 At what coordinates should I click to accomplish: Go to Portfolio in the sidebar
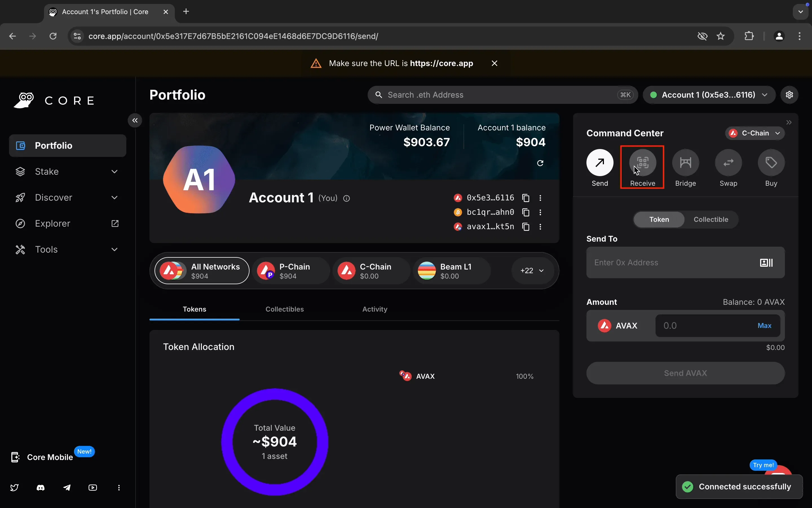[x=67, y=146]
